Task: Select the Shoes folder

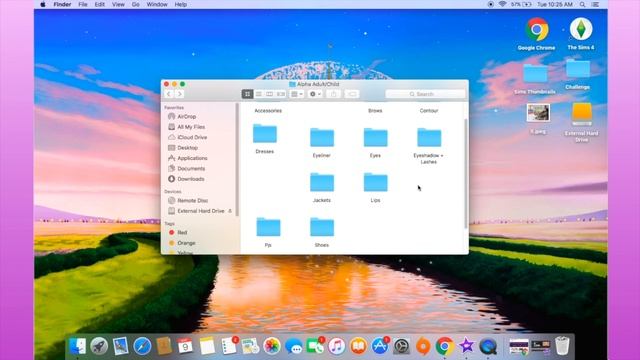Action: point(322,227)
